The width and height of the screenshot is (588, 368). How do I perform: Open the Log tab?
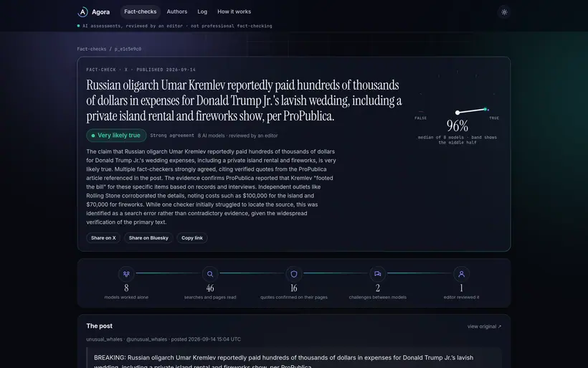pos(202,11)
